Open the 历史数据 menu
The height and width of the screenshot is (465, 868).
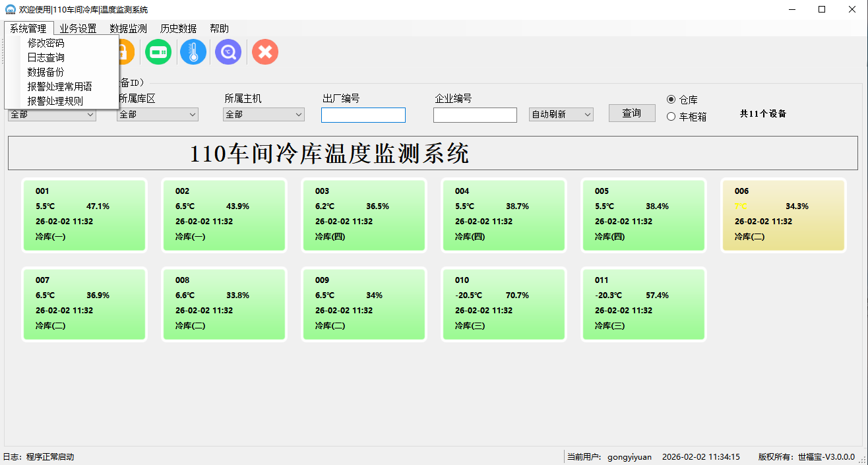pos(178,28)
